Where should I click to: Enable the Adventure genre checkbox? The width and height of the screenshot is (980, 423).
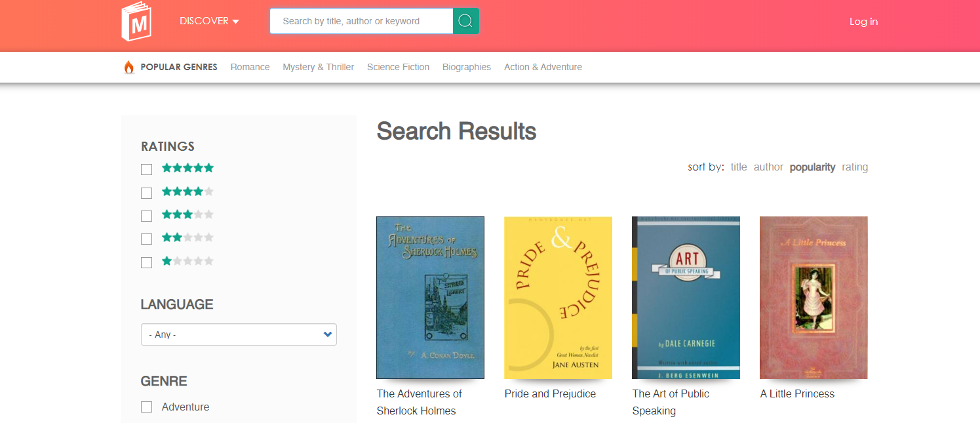(146, 407)
